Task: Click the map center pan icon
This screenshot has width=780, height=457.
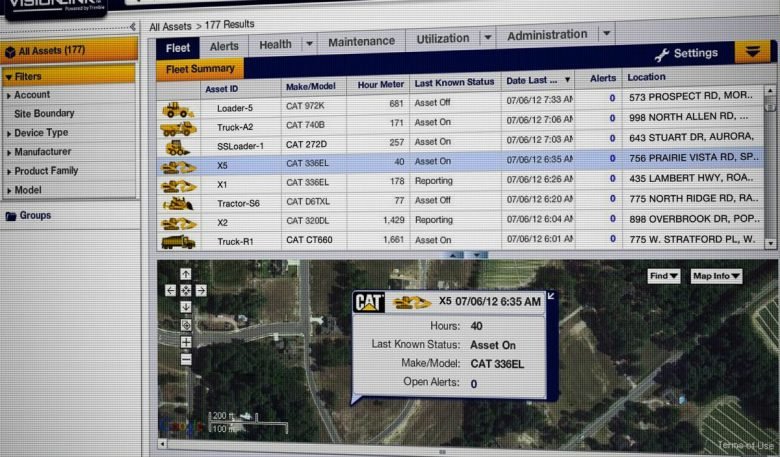Action: 186,290
